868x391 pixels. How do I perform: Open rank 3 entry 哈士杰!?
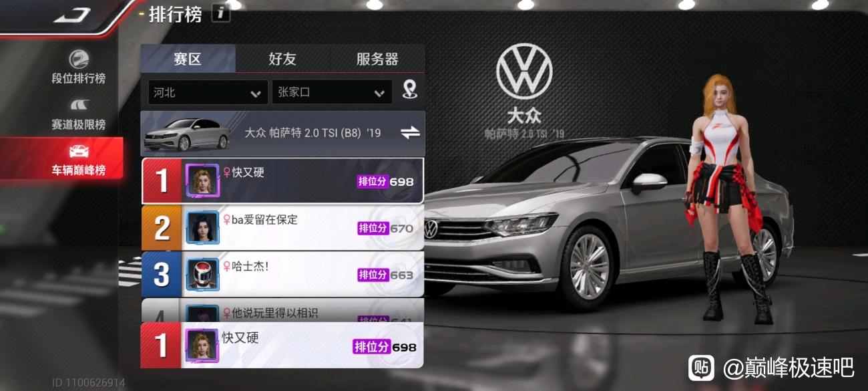282,274
